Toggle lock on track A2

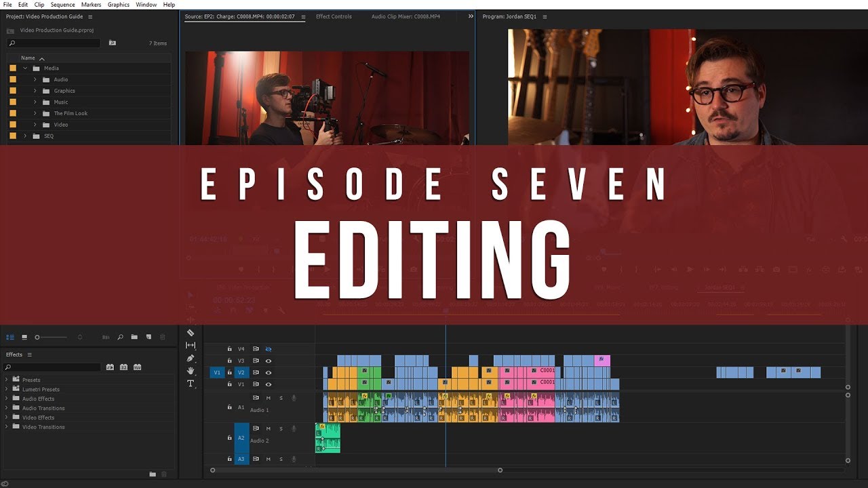(x=229, y=438)
